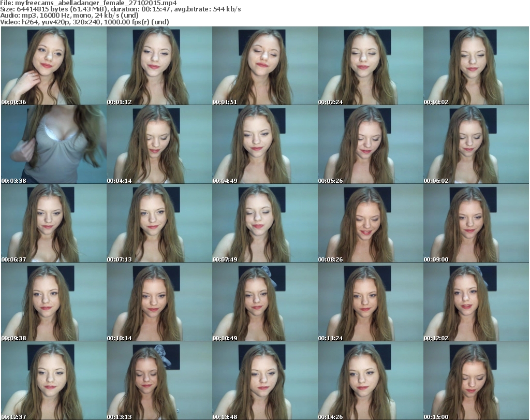Click the thumbnail stamped 00:11:24

click(x=371, y=302)
